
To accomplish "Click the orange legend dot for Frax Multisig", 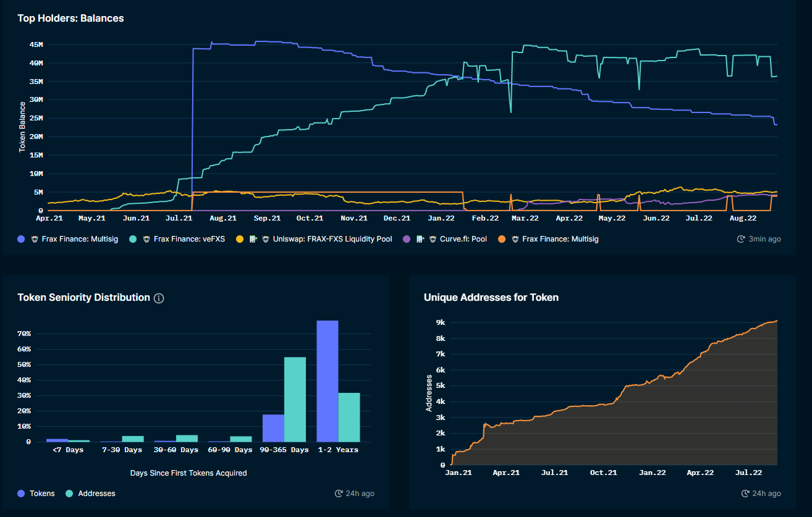I will pyautogui.click(x=502, y=239).
